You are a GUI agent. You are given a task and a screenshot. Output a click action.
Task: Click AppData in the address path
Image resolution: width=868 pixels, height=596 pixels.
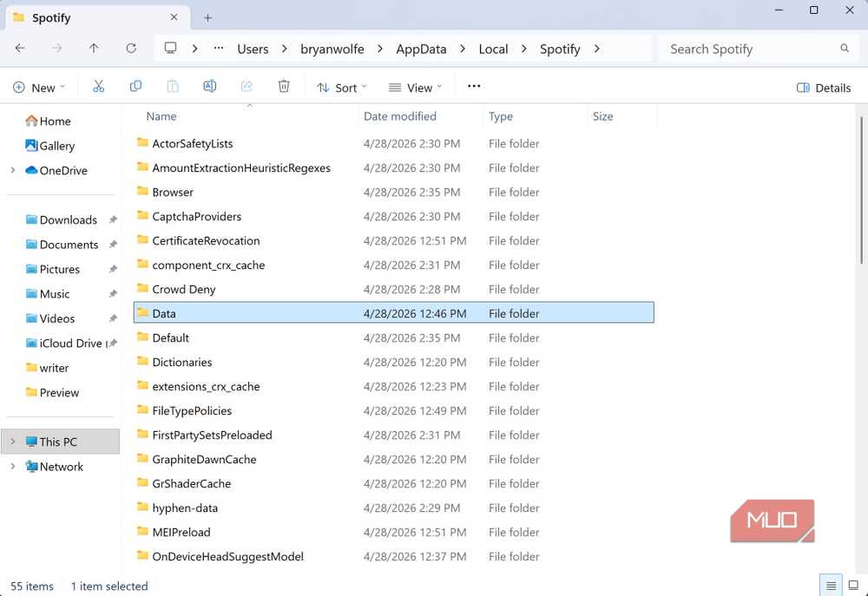[x=421, y=49]
